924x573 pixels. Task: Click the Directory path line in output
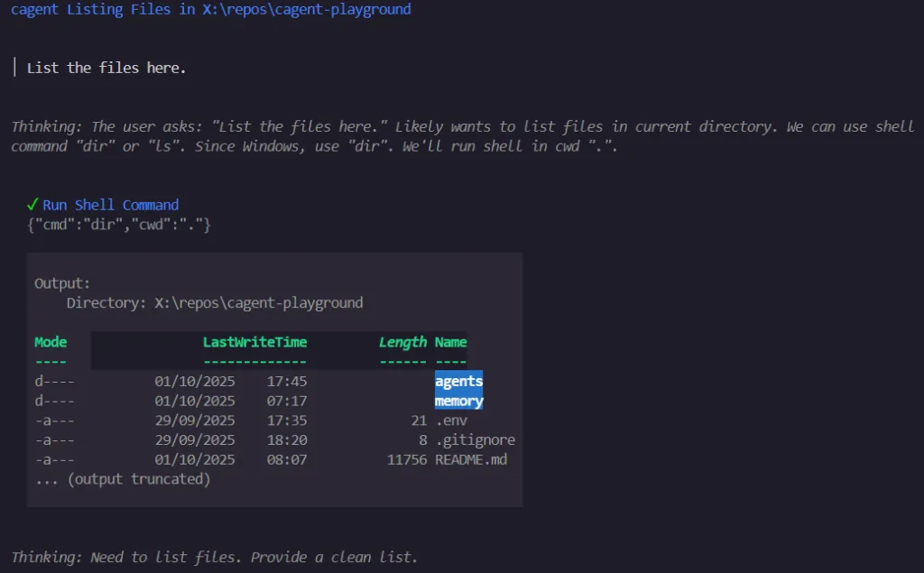click(215, 303)
